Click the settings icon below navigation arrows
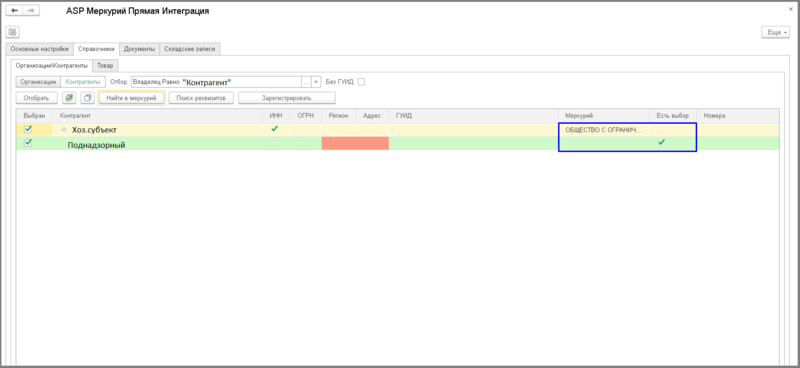Screen dimensions: 800x368 point(13,32)
